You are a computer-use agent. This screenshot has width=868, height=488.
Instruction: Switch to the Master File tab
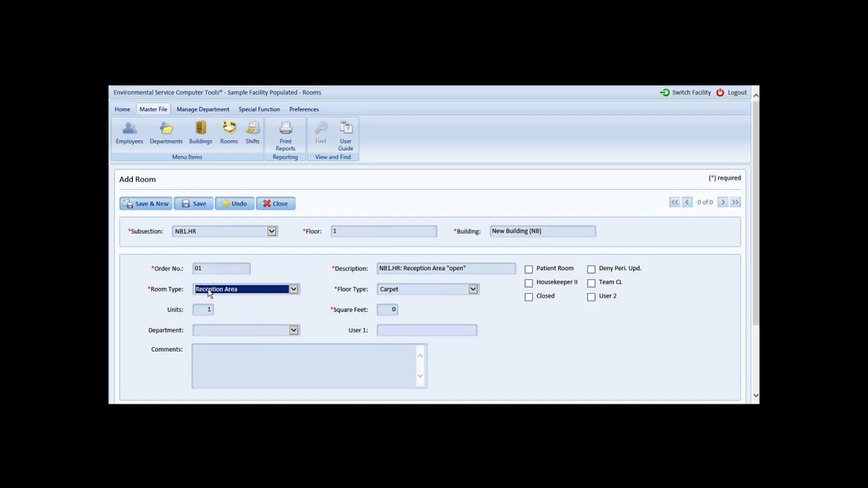153,109
